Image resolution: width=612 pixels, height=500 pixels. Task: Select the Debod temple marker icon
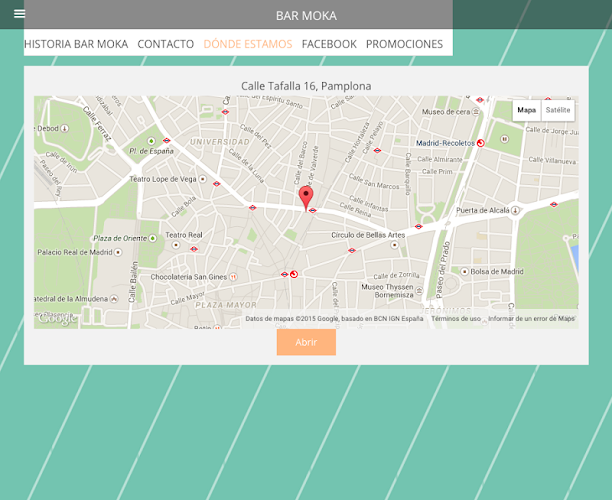[x=65, y=128]
